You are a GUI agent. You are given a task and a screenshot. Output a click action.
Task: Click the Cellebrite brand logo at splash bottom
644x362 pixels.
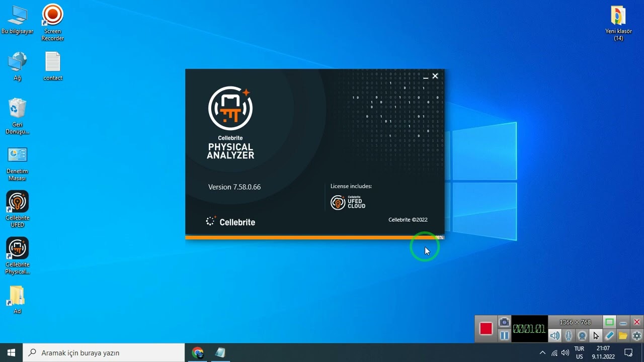pos(230,222)
